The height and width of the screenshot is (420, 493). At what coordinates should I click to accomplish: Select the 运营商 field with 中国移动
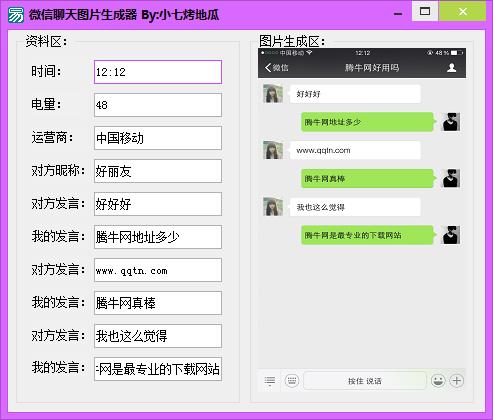pos(158,138)
